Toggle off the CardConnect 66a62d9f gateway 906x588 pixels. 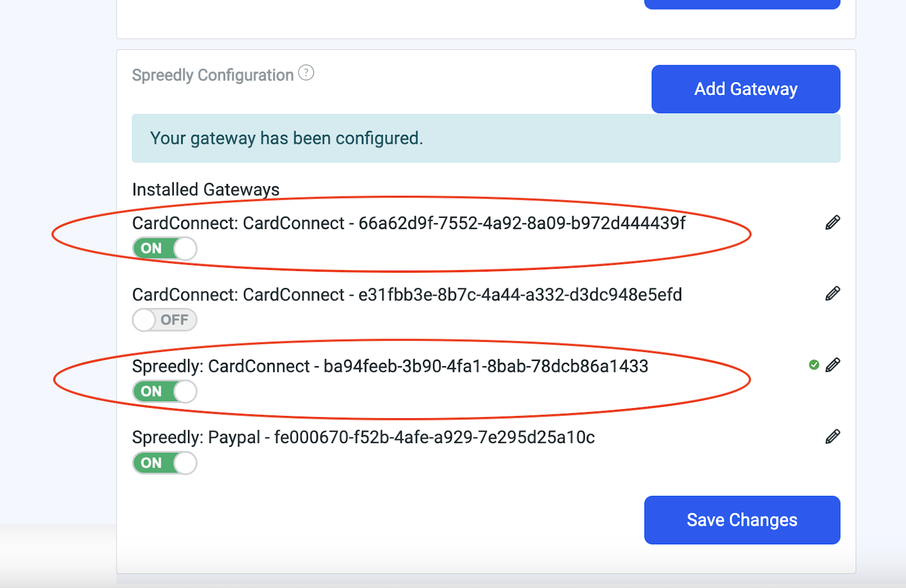165,248
